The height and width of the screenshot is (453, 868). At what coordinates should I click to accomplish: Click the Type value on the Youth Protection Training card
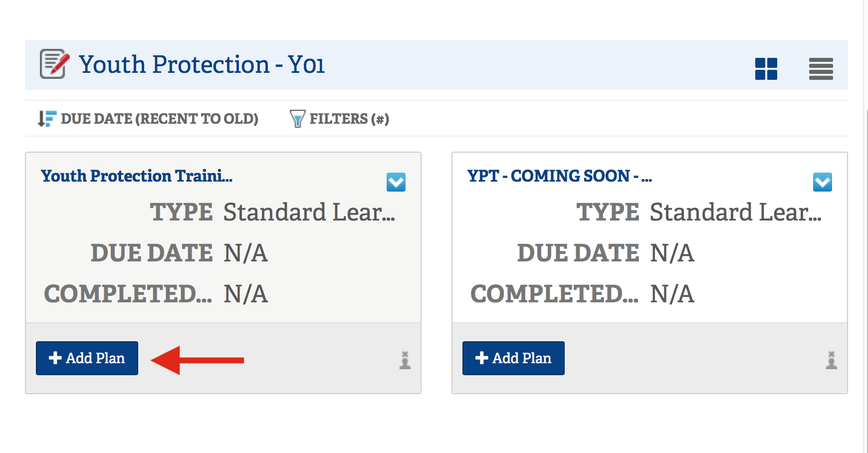[x=309, y=213]
